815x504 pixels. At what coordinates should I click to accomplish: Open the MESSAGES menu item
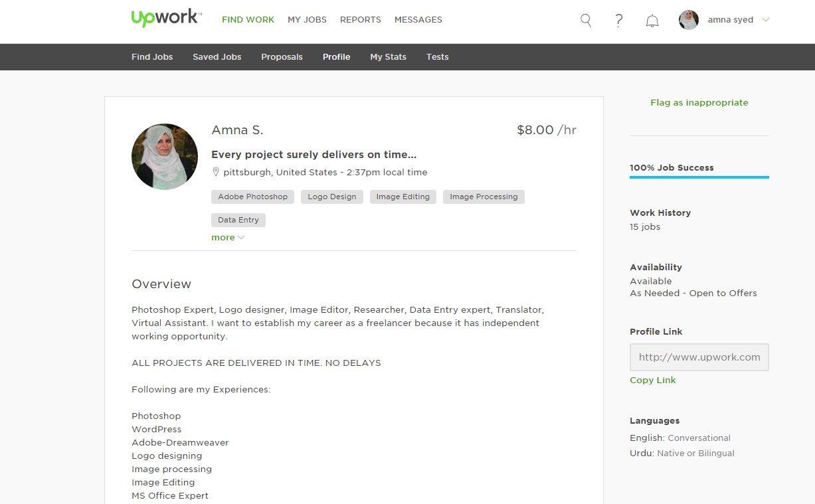418,20
